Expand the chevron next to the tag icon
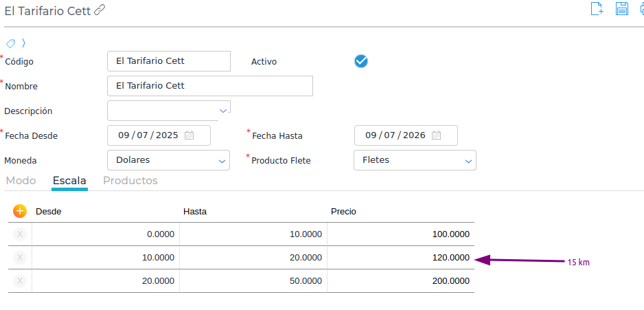The image size is (644, 310). click(x=23, y=43)
